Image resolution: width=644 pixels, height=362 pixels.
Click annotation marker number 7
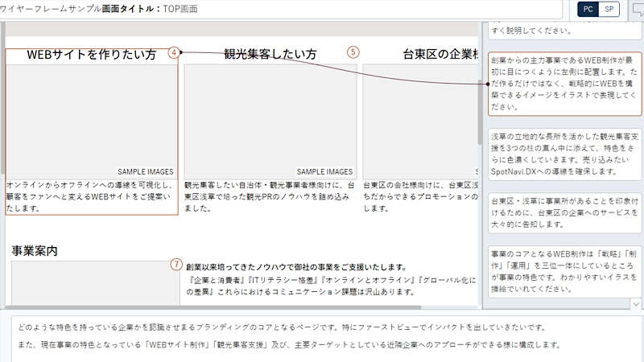(x=176, y=265)
